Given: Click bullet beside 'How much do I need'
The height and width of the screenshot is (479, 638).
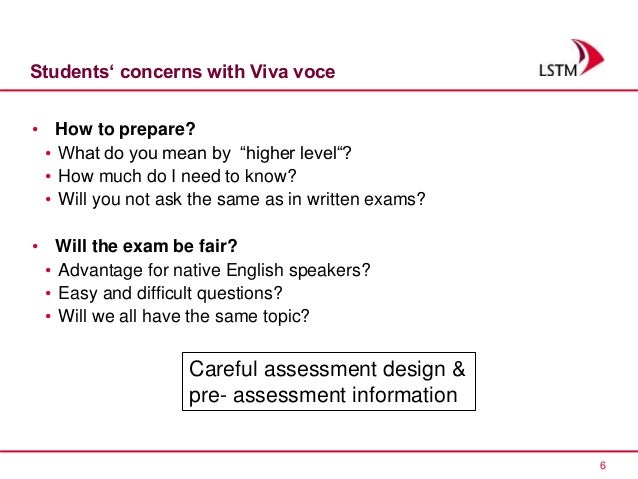Looking at the screenshot, I should pyautogui.click(x=49, y=177).
